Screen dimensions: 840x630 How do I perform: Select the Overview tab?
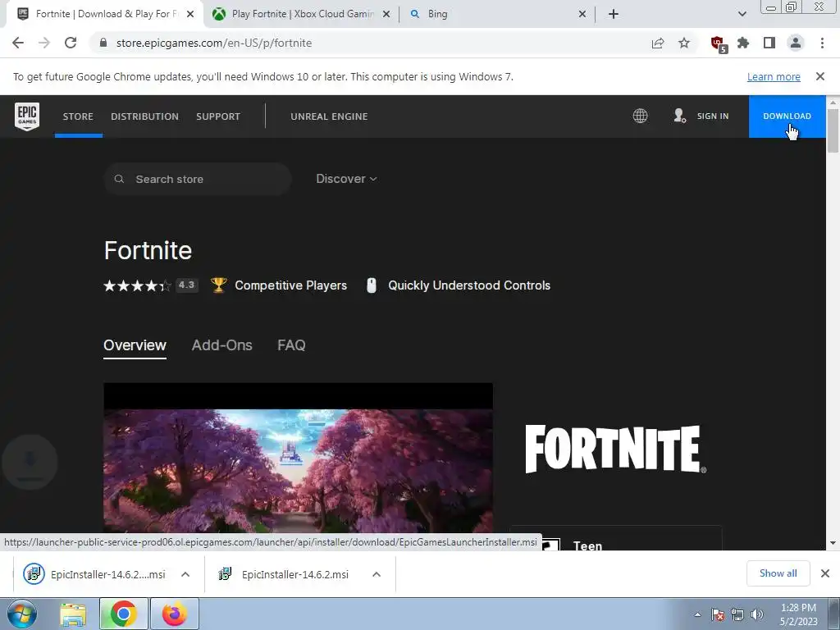point(135,345)
